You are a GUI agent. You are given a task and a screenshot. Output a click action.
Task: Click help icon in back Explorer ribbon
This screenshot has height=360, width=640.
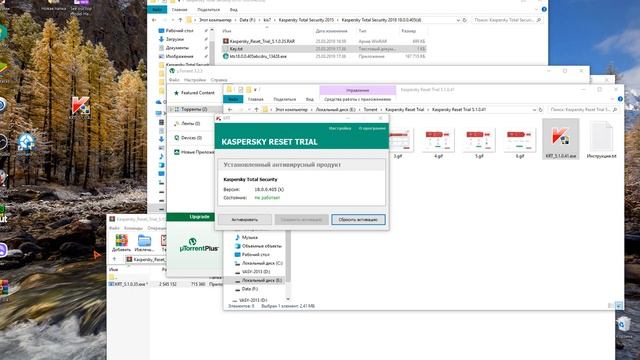click(x=544, y=9)
